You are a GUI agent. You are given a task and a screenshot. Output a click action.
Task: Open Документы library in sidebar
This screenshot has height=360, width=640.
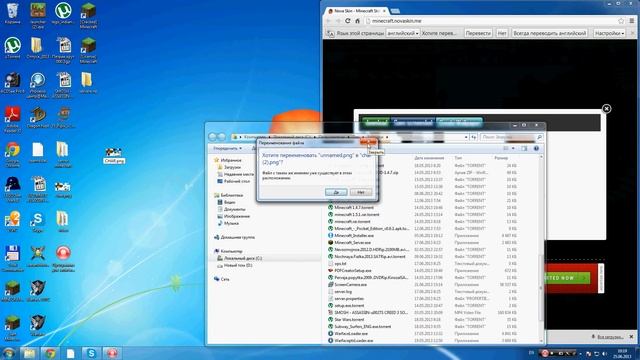coord(231,209)
